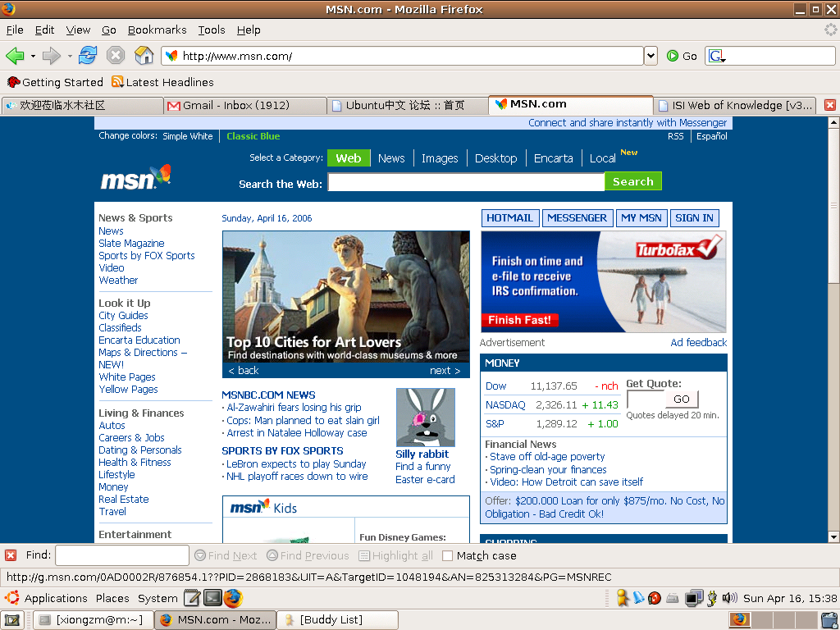Click the Find Previous button
The width and height of the screenshot is (840, 630).
tap(308, 555)
